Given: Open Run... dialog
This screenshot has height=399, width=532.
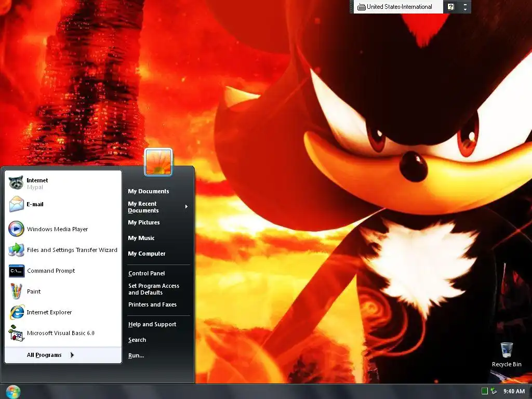Looking at the screenshot, I should 136,355.
